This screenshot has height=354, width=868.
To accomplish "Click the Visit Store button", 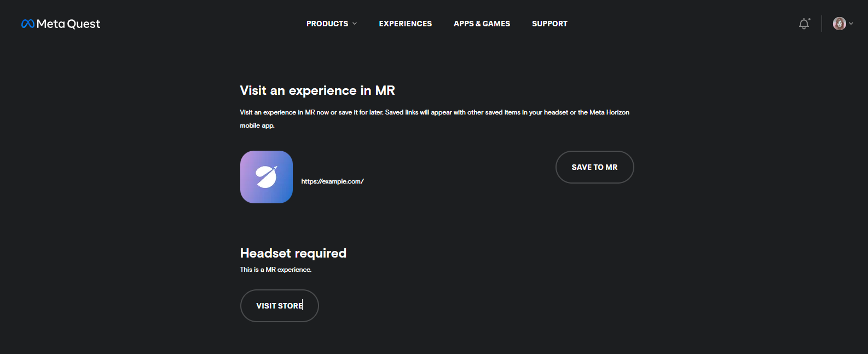I will click(x=279, y=306).
